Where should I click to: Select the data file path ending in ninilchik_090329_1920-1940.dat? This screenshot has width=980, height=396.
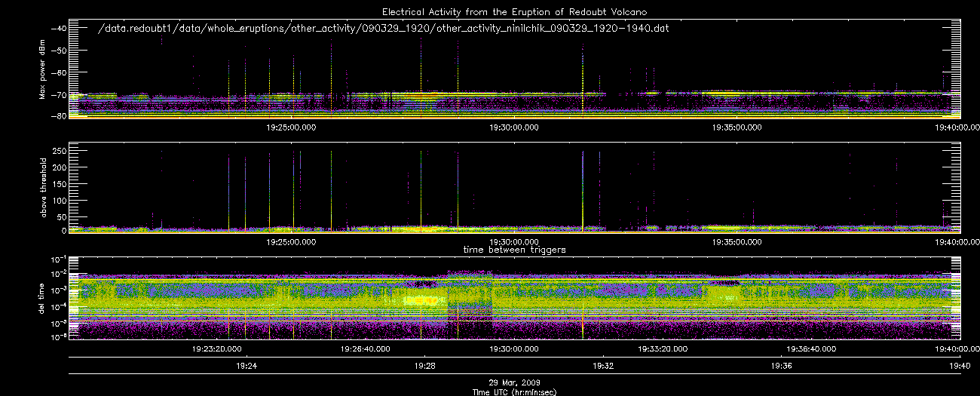(x=384, y=28)
